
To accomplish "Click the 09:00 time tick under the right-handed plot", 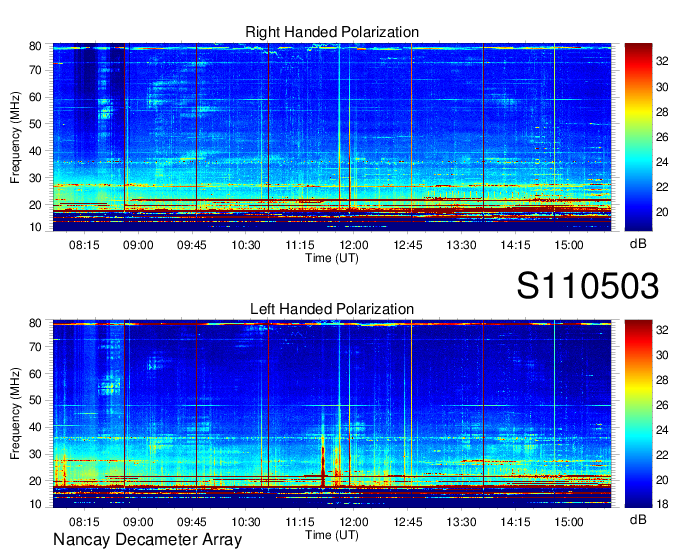I will point(138,245).
